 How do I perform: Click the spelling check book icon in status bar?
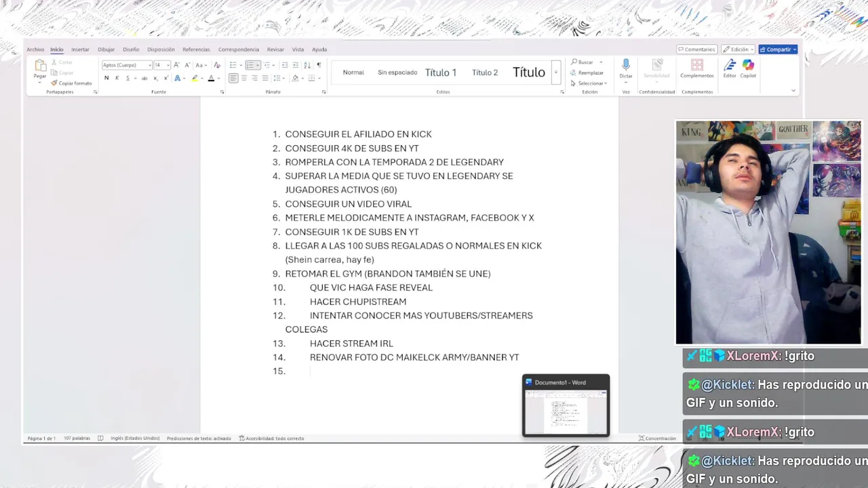tap(100, 439)
